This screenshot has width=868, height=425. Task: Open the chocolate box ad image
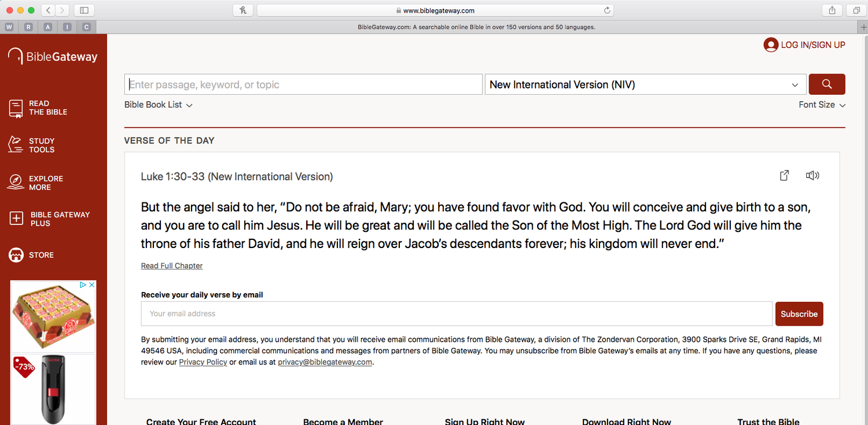click(53, 316)
